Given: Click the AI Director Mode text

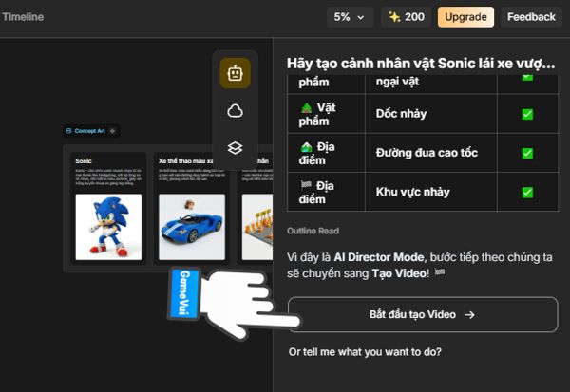Looking at the screenshot, I should pos(379,257).
